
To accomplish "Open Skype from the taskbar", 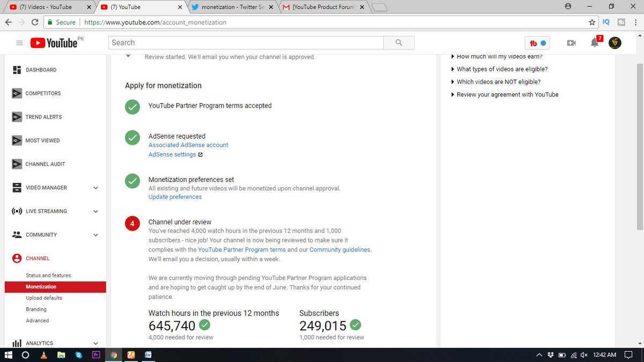I will [79, 354].
